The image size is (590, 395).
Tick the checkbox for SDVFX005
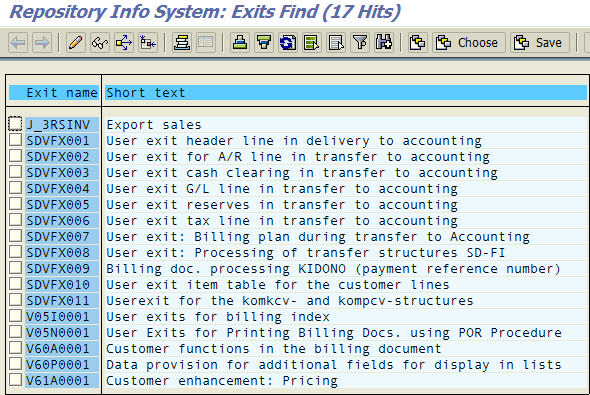(15, 204)
